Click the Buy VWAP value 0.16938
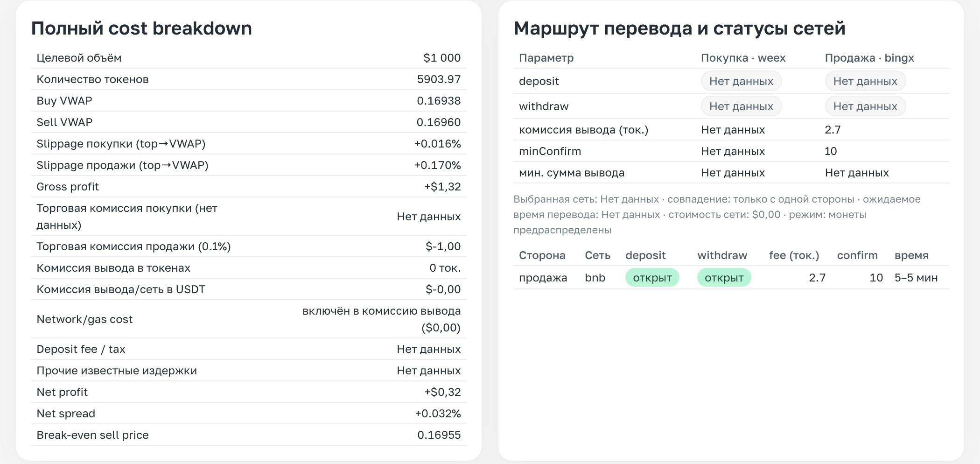The width and height of the screenshot is (980, 464). (x=439, y=101)
